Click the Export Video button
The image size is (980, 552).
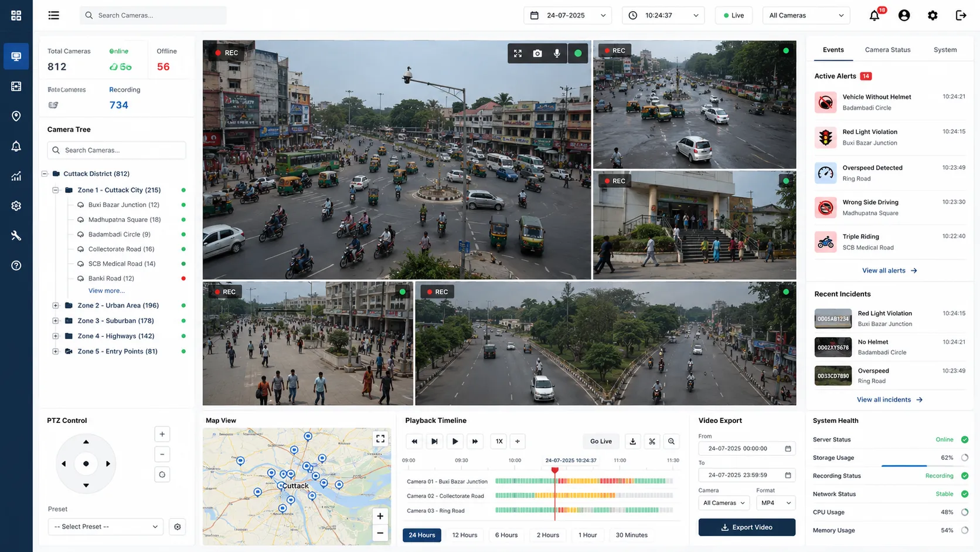pos(747,527)
